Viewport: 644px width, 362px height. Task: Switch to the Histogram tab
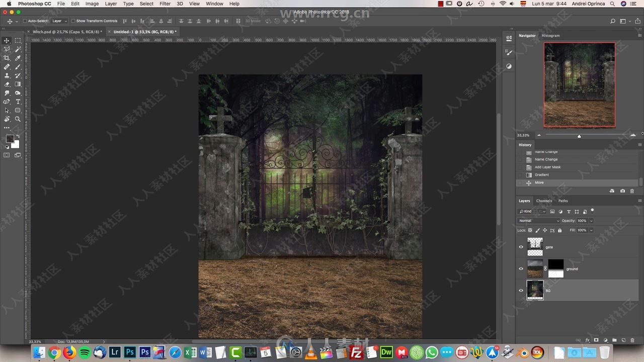[550, 36]
